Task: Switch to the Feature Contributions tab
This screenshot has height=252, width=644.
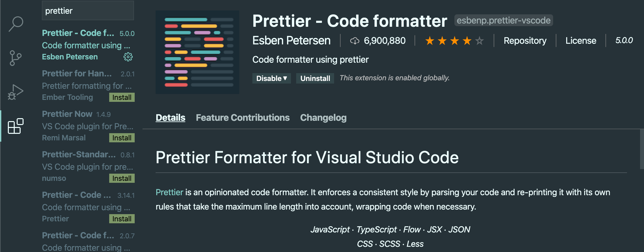Action: [x=243, y=118]
